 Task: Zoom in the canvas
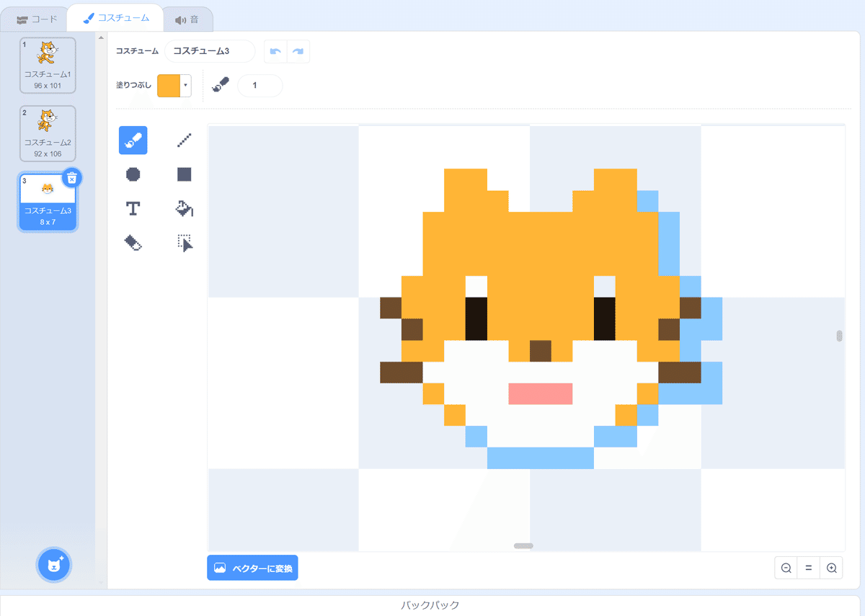[x=831, y=568]
